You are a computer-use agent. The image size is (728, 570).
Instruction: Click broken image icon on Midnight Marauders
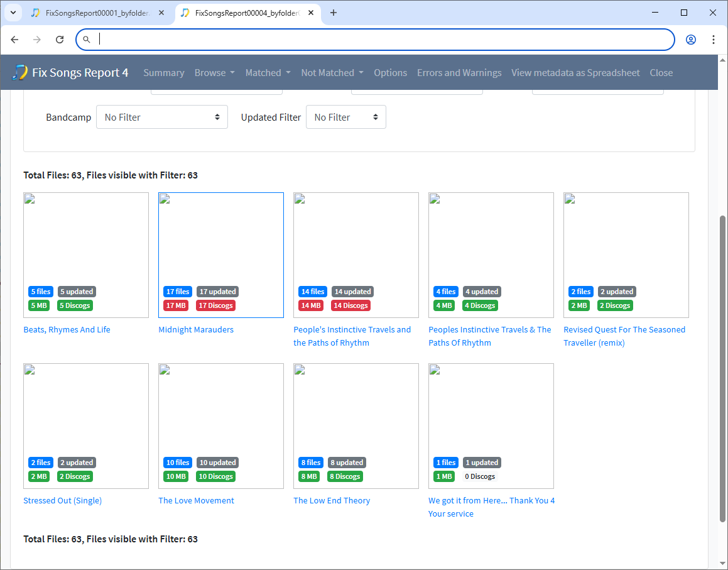(x=165, y=199)
